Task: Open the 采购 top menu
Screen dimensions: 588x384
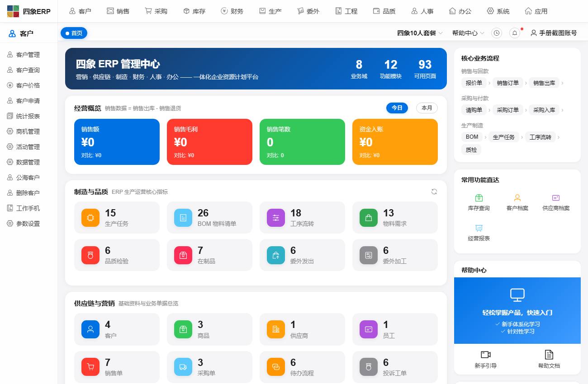Action: (156, 11)
